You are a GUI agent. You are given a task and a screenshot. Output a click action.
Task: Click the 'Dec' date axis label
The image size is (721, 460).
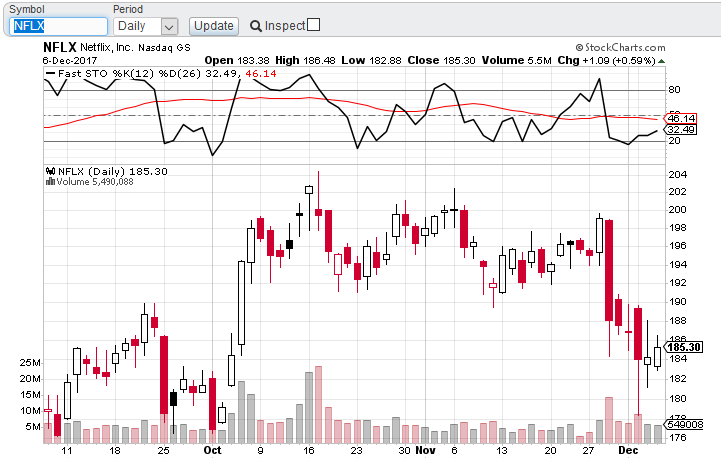click(x=628, y=450)
